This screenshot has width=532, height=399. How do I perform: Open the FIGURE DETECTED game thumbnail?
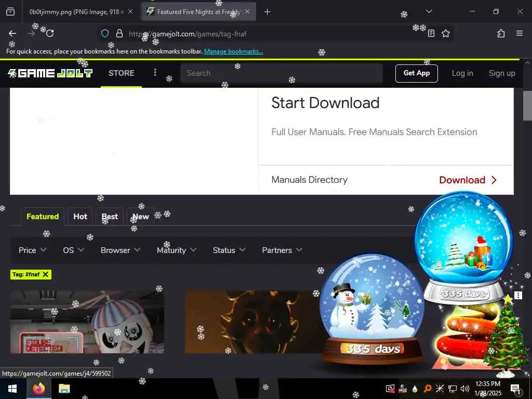click(x=87, y=322)
